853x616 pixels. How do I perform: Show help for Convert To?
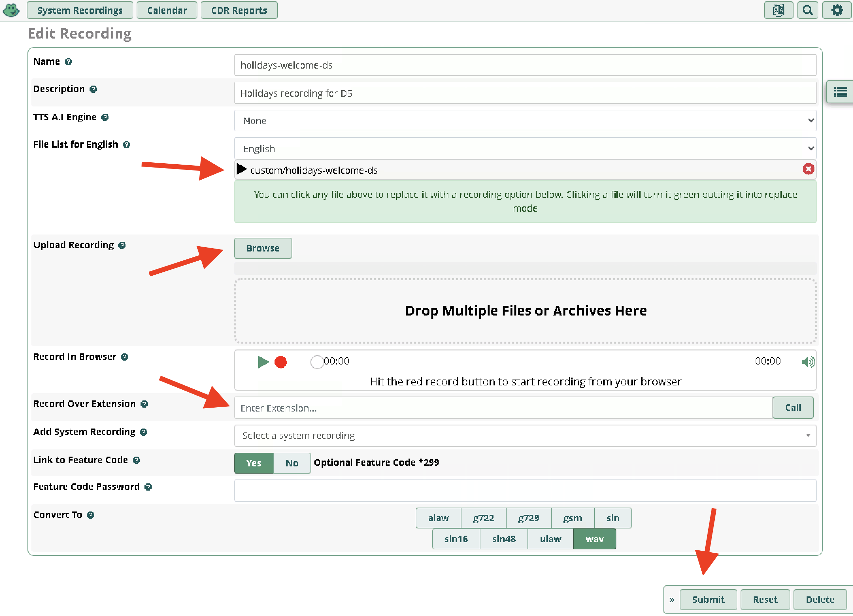[x=90, y=515]
